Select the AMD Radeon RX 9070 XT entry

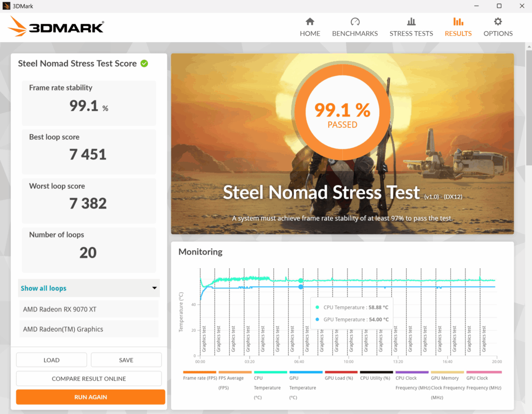point(89,309)
